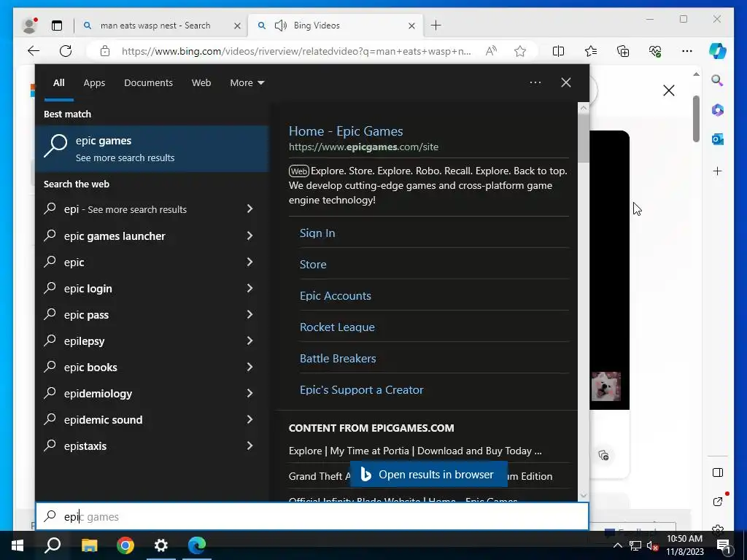
Task: Close the Bing video overlay X
Action: [669, 90]
